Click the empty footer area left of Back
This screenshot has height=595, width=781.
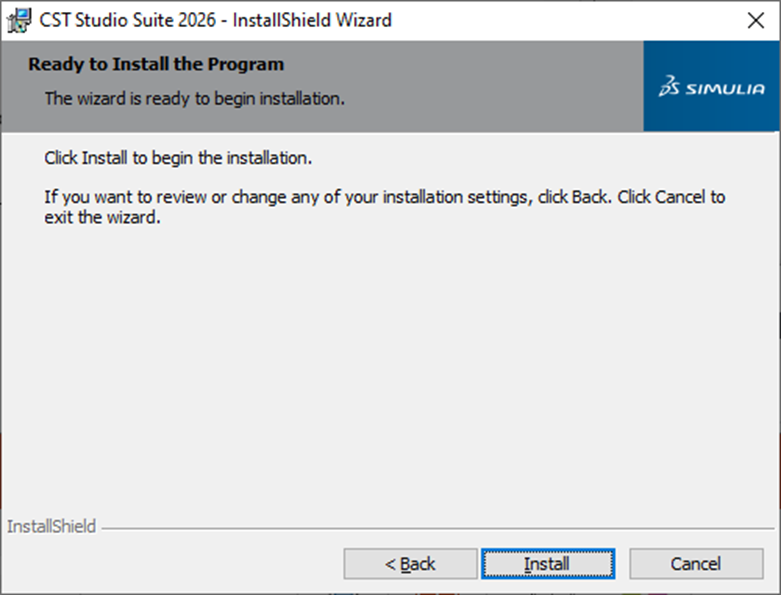170,564
